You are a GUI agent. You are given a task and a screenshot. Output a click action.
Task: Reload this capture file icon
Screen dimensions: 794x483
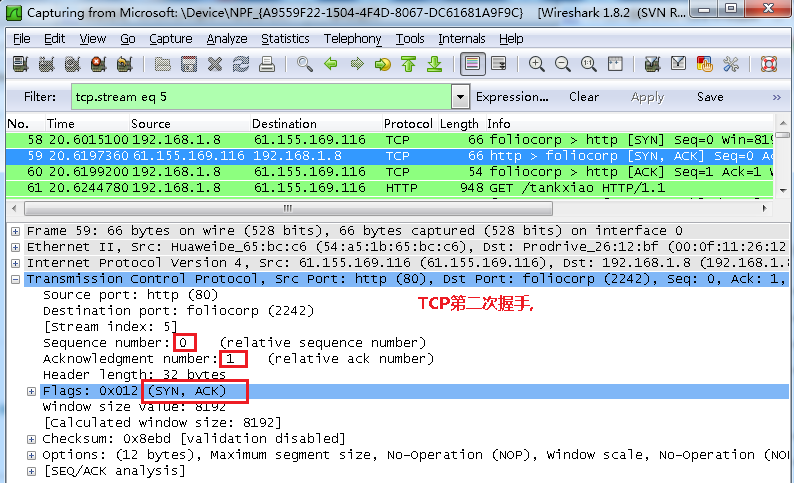coord(241,64)
